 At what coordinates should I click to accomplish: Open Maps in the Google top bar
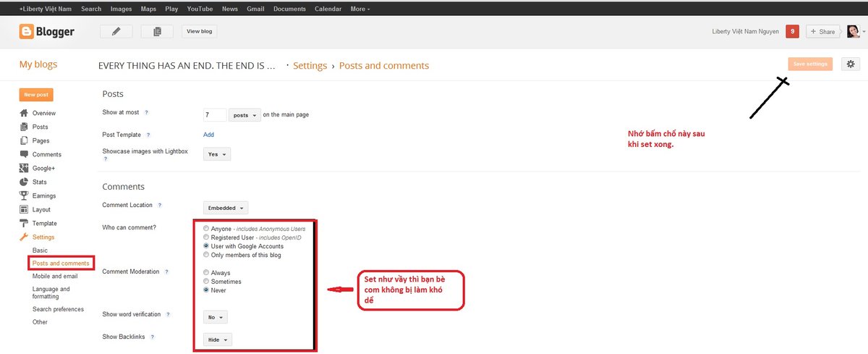(x=148, y=9)
